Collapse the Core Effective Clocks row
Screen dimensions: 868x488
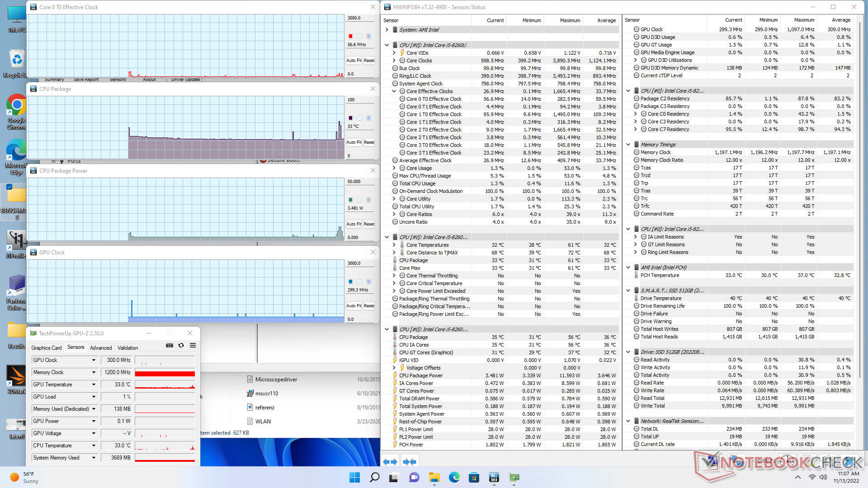click(394, 91)
